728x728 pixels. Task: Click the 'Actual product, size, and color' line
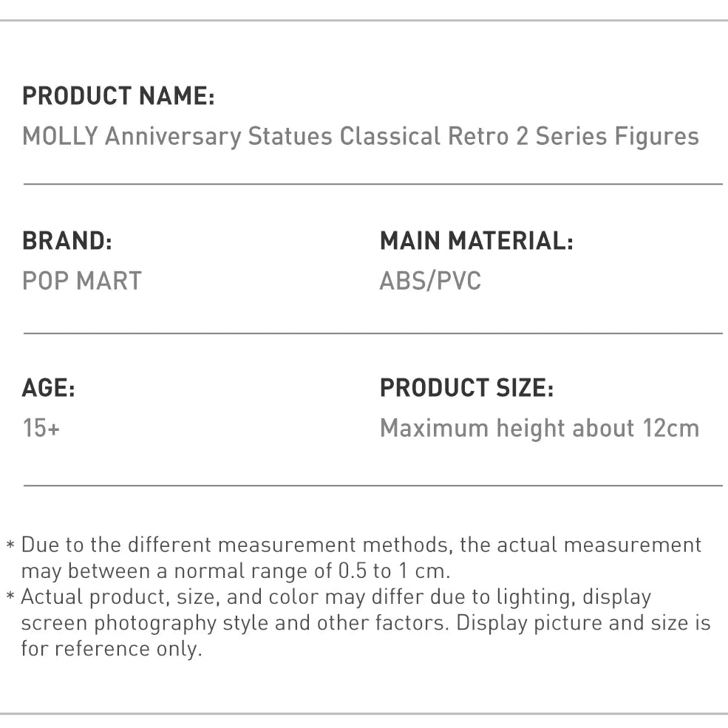click(336, 597)
